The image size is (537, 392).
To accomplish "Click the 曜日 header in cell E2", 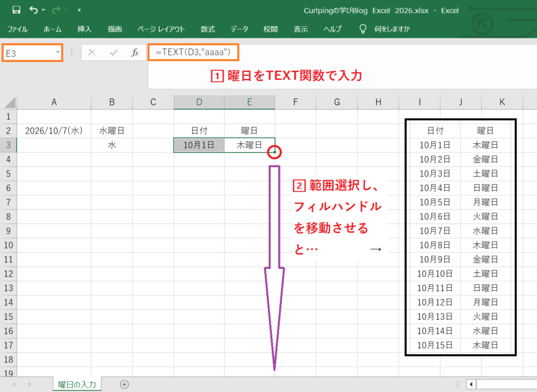I will point(250,131).
